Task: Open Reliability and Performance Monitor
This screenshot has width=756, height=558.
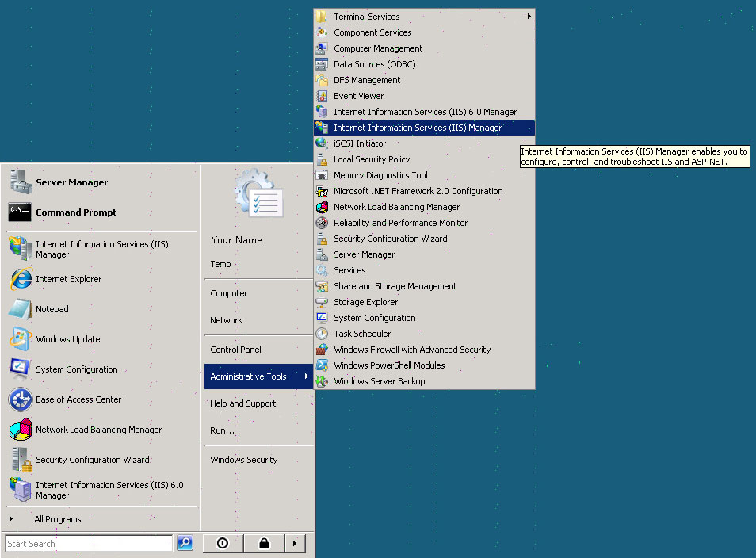Action: tap(424, 223)
